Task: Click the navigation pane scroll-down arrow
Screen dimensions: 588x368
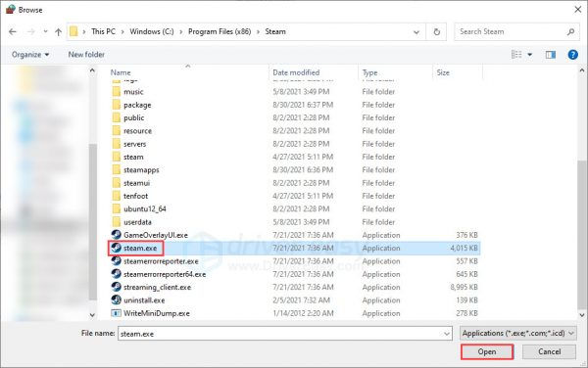Action: click(x=92, y=315)
